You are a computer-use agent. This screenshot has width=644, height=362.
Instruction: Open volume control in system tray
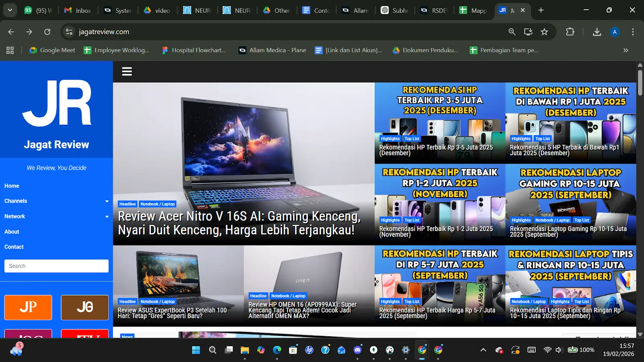[x=559, y=350]
